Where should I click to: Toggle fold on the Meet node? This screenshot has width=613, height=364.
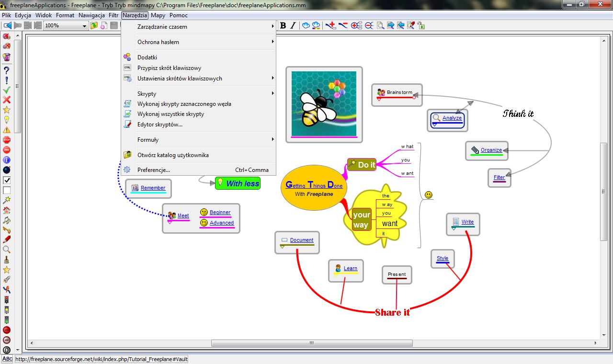tap(170, 222)
